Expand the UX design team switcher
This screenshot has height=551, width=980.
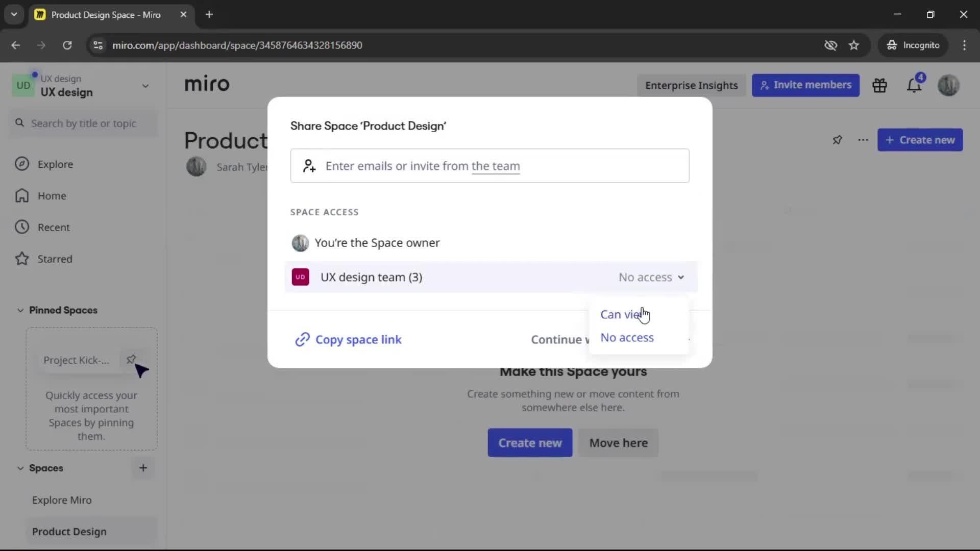[x=145, y=86]
